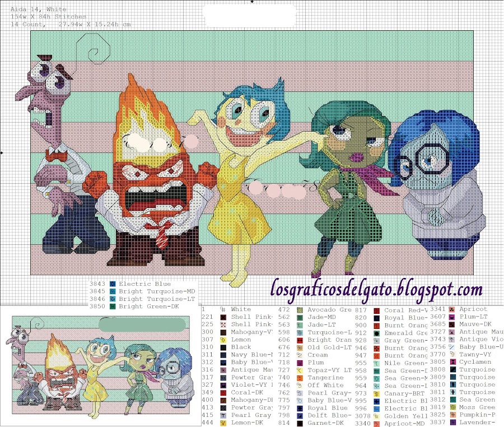
Task: Select the 3843 Electric Blue swatch
Action: click(113, 284)
